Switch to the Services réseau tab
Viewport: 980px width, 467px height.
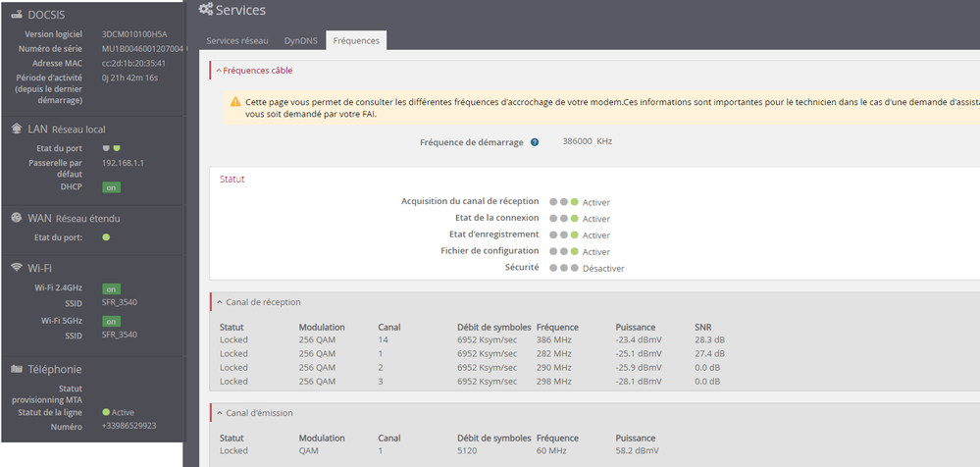click(236, 40)
